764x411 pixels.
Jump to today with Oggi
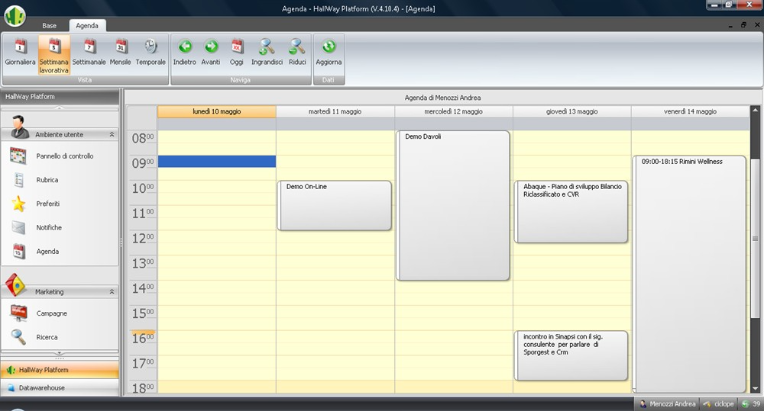(x=237, y=53)
